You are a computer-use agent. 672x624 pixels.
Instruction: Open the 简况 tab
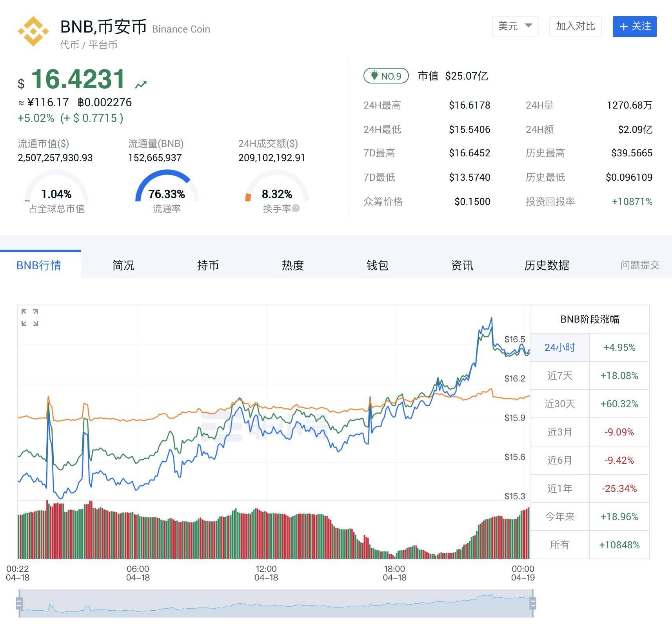[x=124, y=265]
